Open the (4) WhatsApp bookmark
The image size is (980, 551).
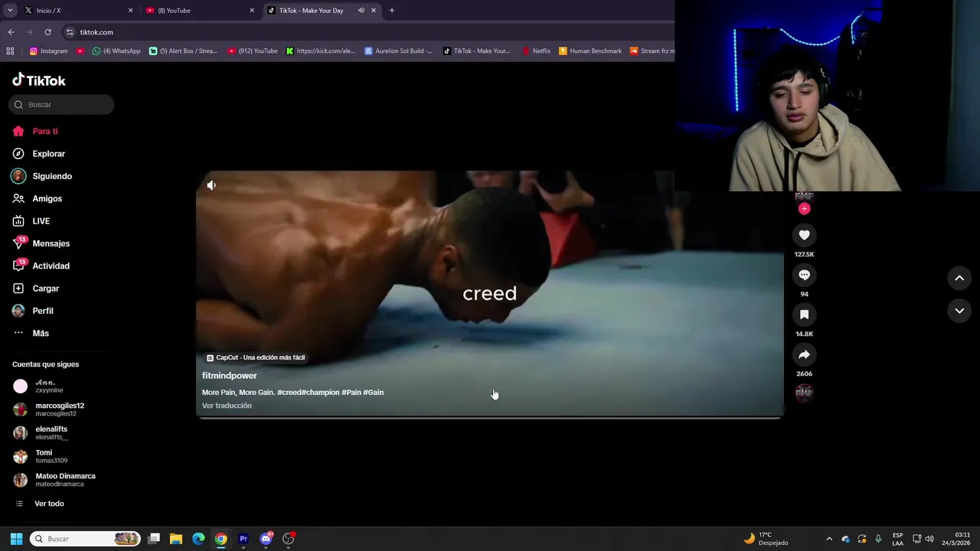(116, 51)
